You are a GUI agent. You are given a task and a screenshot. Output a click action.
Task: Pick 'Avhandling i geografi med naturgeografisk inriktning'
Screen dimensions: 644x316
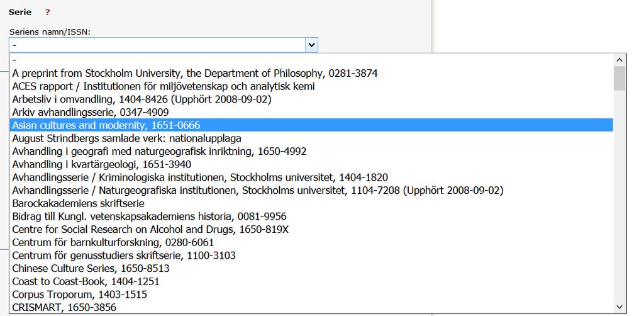[311, 151]
